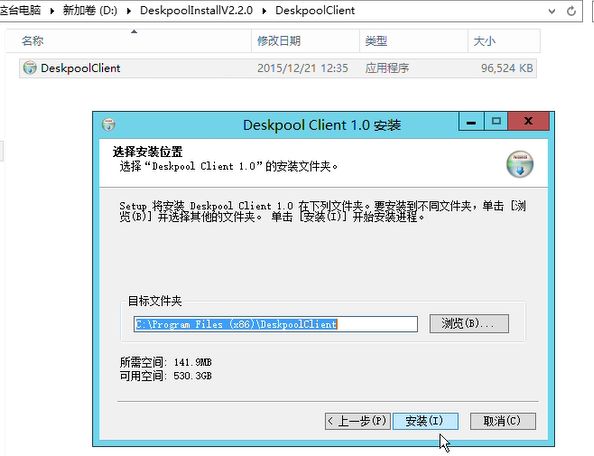The height and width of the screenshot is (456, 594).
Task: Go back with 上一步(P) button
Action: (358, 421)
